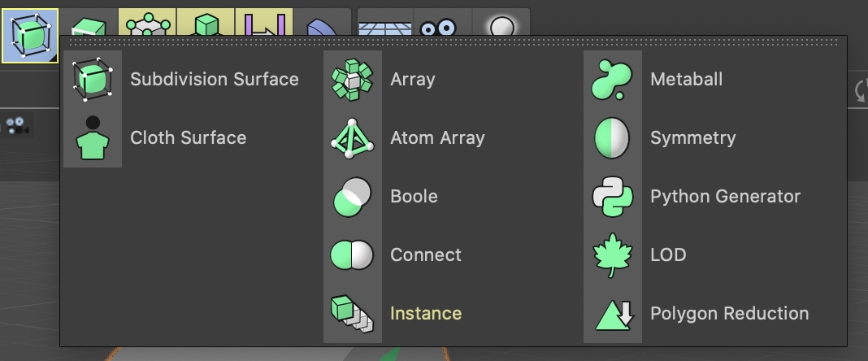Add an Array generator via its icon
Screen dimensions: 868x361
coord(353,80)
